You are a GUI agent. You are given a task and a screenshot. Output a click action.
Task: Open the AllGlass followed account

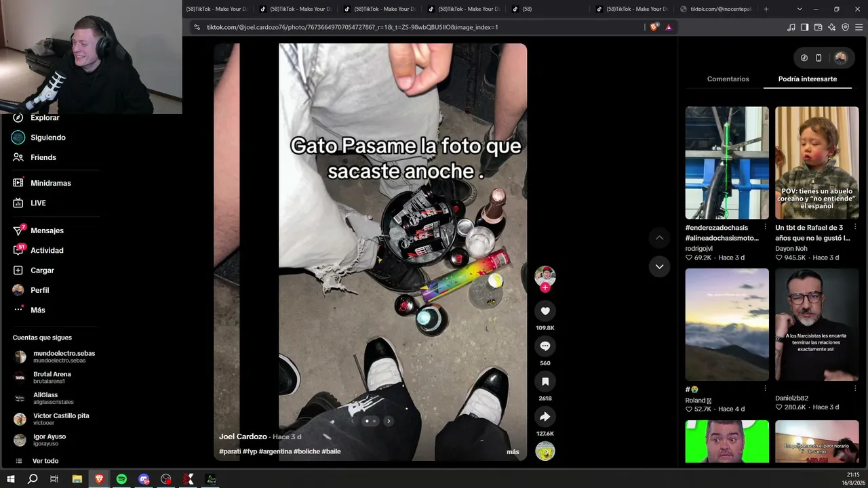56,399
